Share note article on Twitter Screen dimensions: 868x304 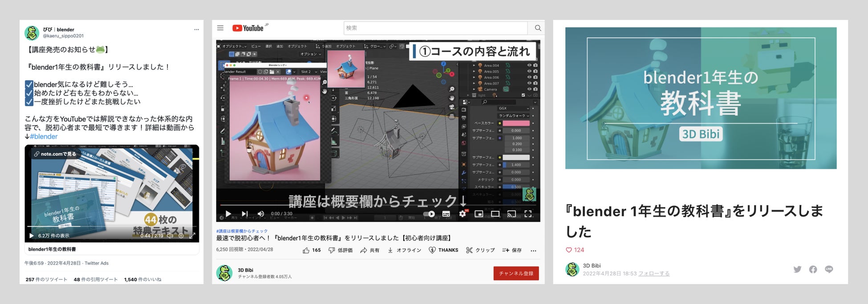coord(797,269)
